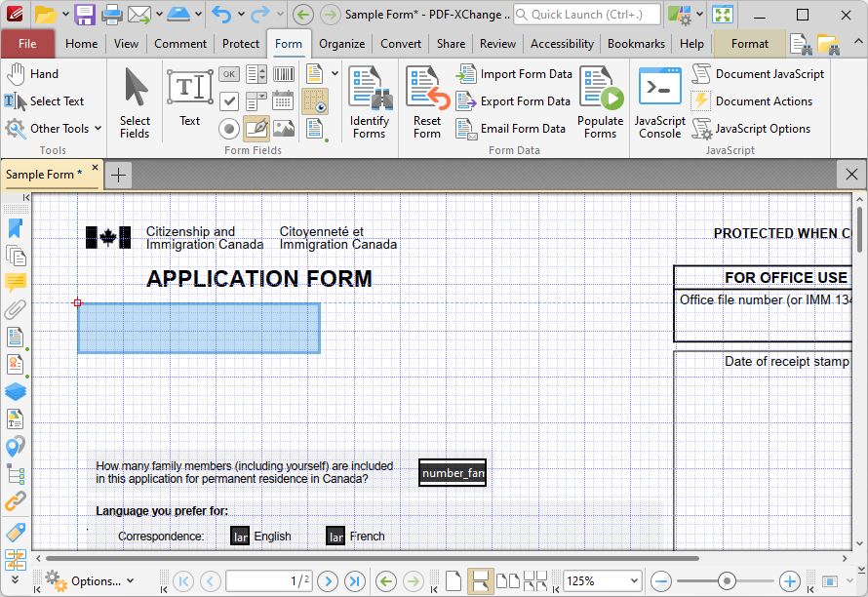Open the JavaScript Console
Viewport: 868px width, 597px height.
click(x=659, y=101)
